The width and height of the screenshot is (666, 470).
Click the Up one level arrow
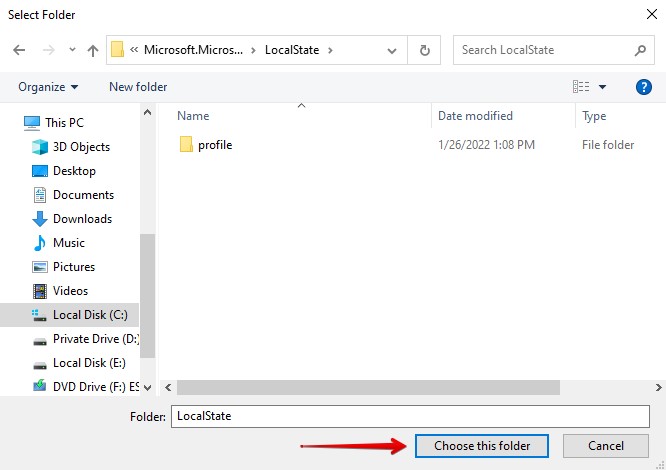pos(93,50)
